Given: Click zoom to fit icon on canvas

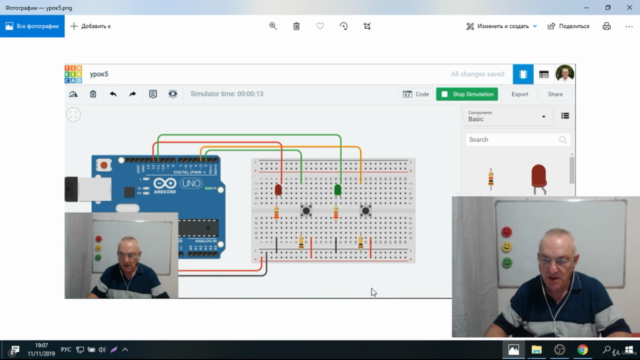Looking at the screenshot, I should click(x=73, y=115).
